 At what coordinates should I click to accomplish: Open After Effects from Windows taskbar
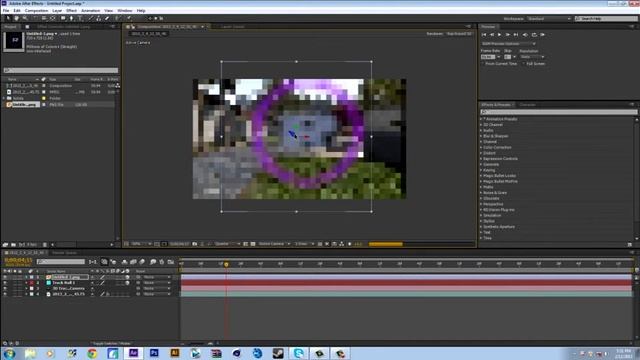[x=133, y=353]
